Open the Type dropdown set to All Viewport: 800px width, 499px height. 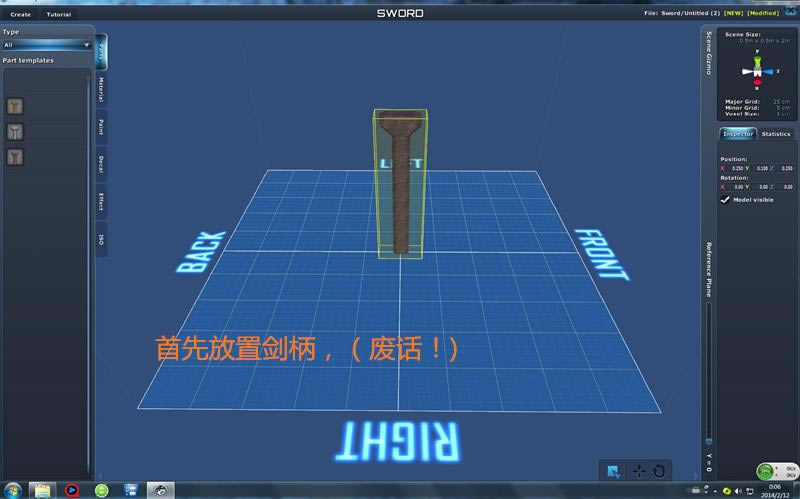click(47, 45)
